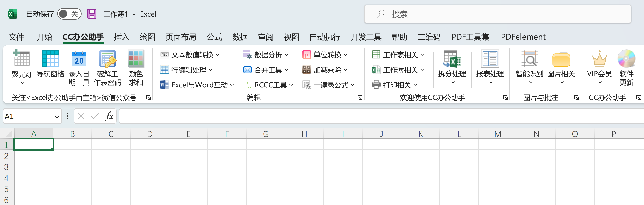This screenshot has width=644, height=205.
Task: Open the 导航窗格 navigation pane
Action: click(x=50, y=64)
